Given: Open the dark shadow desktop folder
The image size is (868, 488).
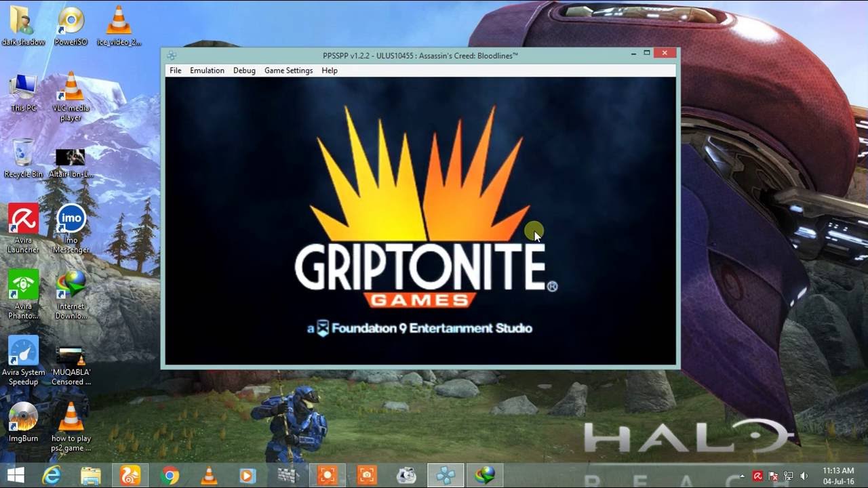Looking at the screenshot, I should (24, 27).
